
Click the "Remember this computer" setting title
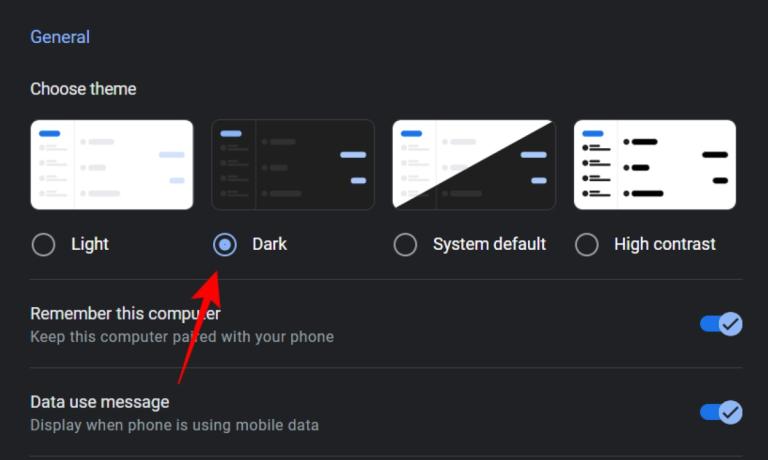(x=125, y=314)
